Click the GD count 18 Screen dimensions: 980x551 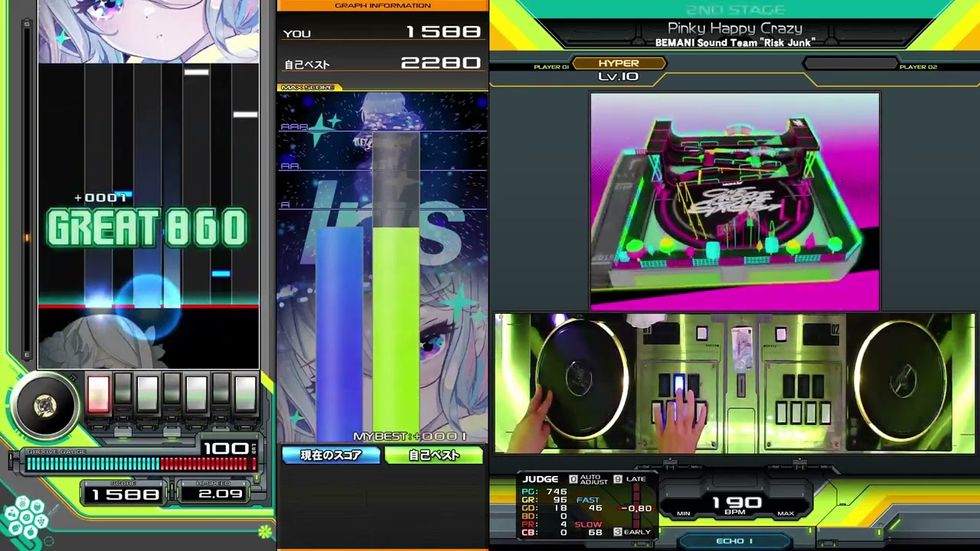560,508
